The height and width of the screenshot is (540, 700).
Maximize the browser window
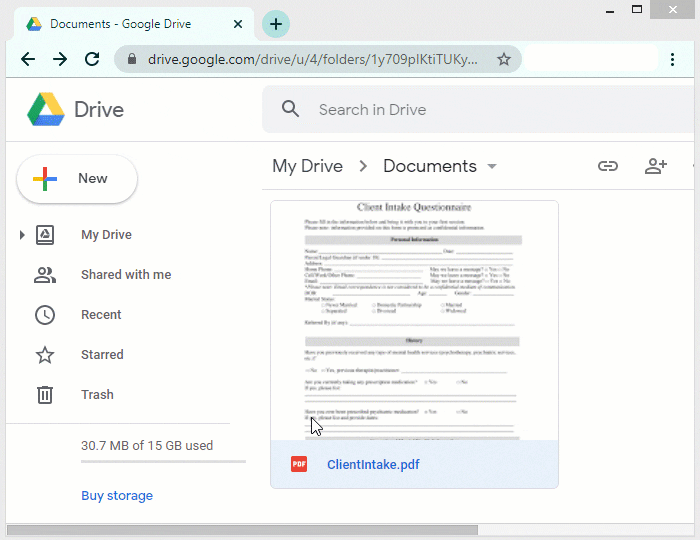click(x=637, y=9)
